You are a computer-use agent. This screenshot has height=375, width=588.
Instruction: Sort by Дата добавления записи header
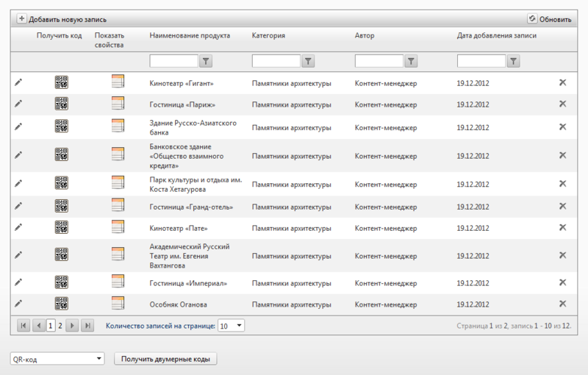pyautogui.click(x=497, y=35)
